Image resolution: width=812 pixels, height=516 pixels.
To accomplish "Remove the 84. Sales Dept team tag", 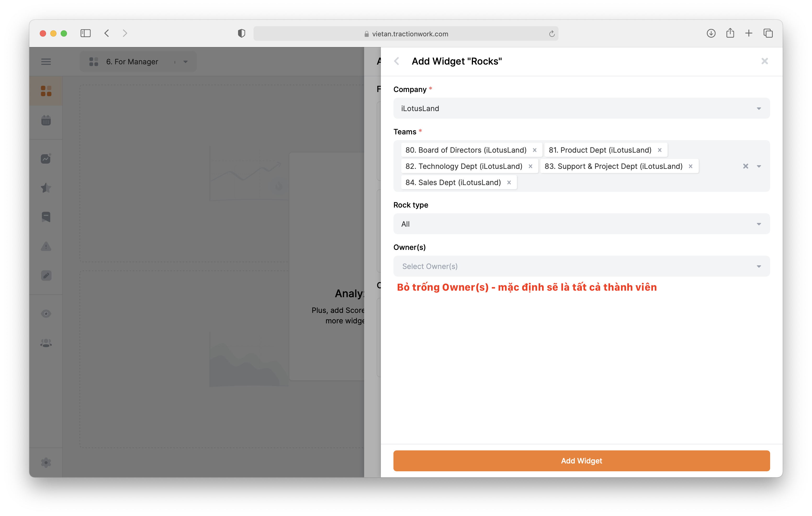I will (x=509, y=182).
